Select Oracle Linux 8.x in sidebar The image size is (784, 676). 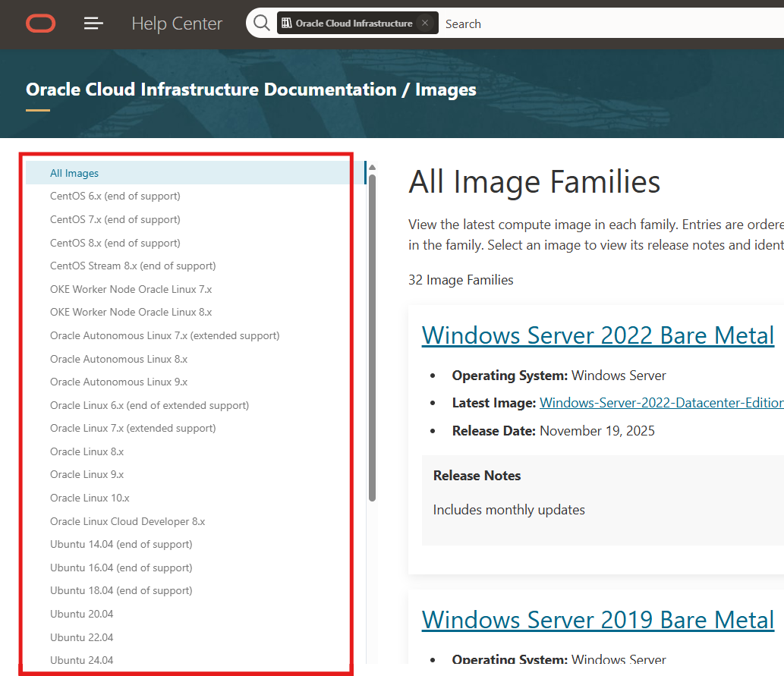point(87,451)
